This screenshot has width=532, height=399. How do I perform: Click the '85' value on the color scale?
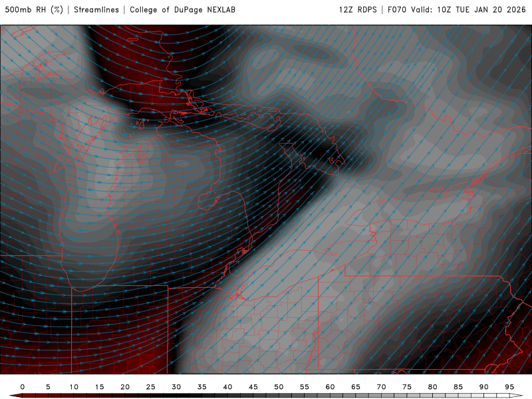pos(458,387)
